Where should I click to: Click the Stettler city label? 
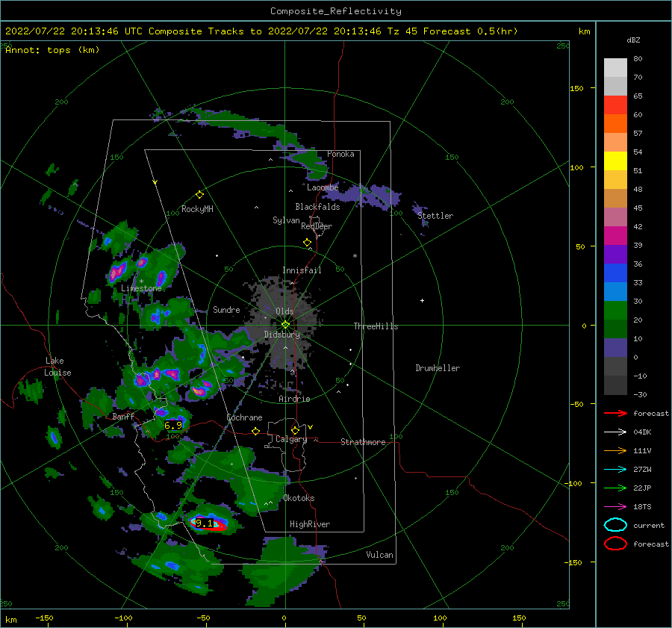point(435,216)
